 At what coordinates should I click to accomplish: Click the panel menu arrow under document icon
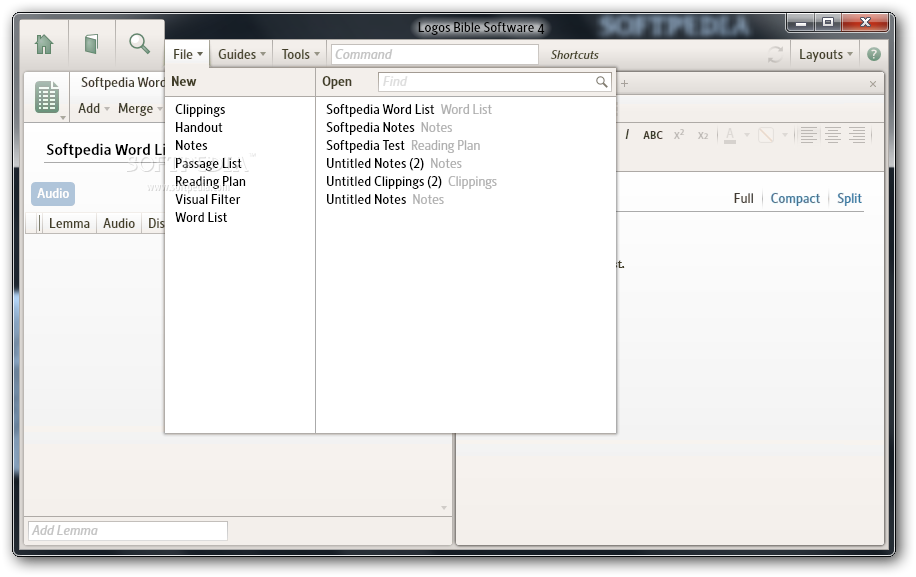pos(63,118)
